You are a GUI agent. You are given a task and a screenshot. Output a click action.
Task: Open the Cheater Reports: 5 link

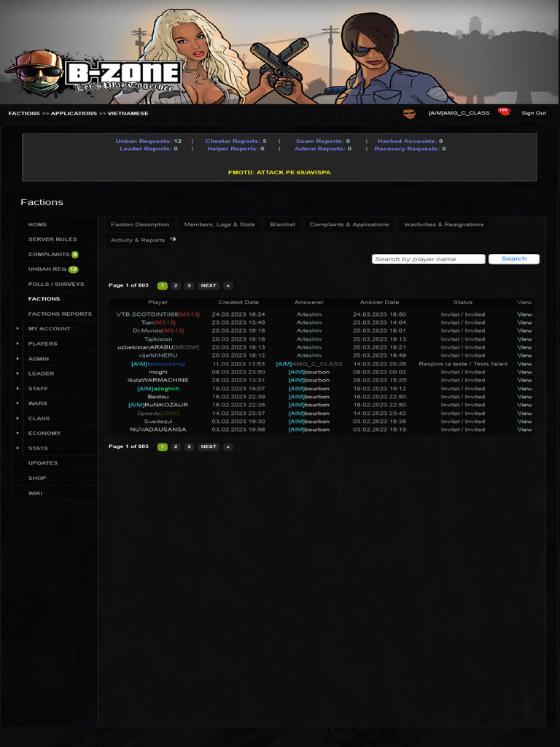tap(236, 141)
